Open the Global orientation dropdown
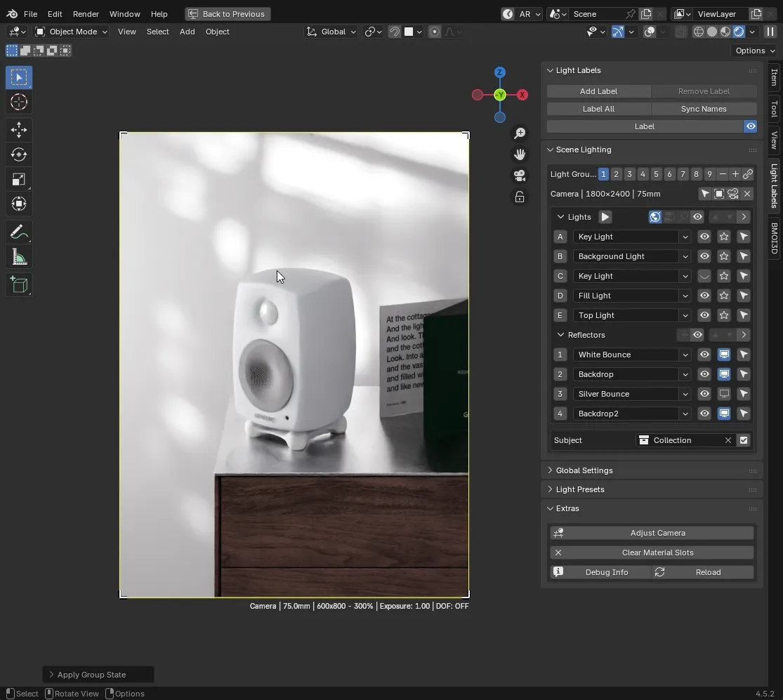783x700 pixels. click(x=331, y=32)
